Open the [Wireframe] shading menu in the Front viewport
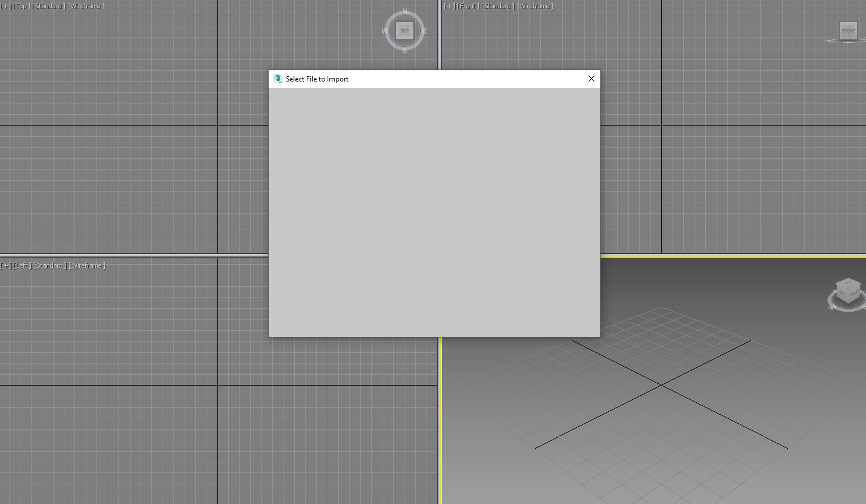 click(535, 6)
